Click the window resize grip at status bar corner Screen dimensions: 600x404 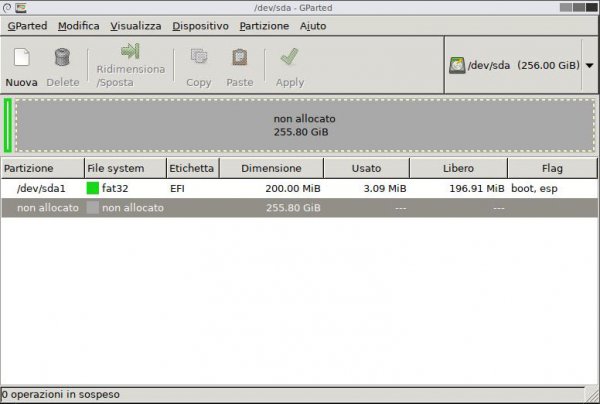(593, 397)
